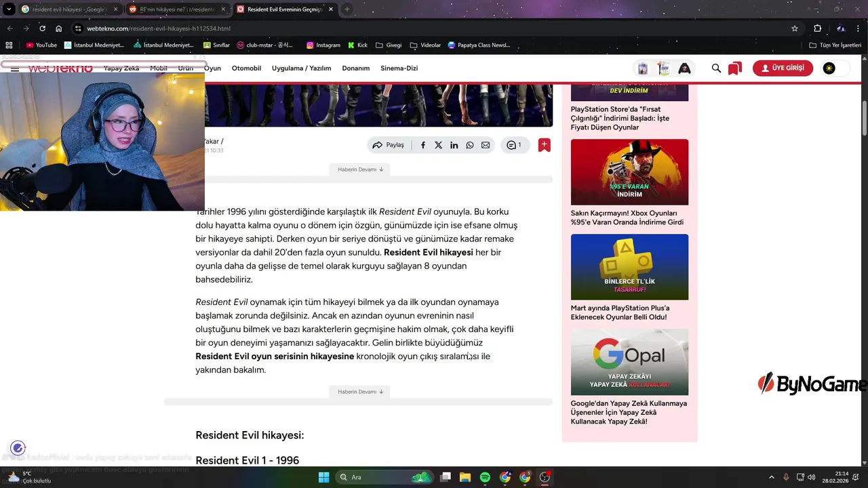Open the Otomobil category

246,68
